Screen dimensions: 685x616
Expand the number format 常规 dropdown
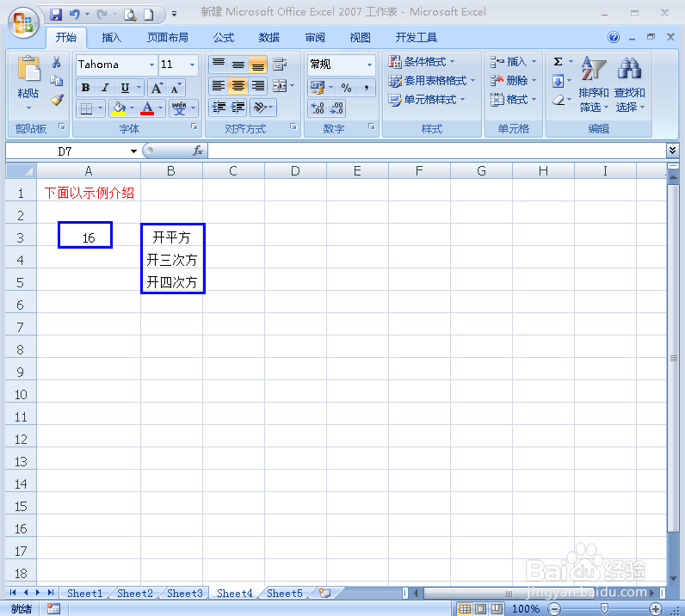point(369,65)
